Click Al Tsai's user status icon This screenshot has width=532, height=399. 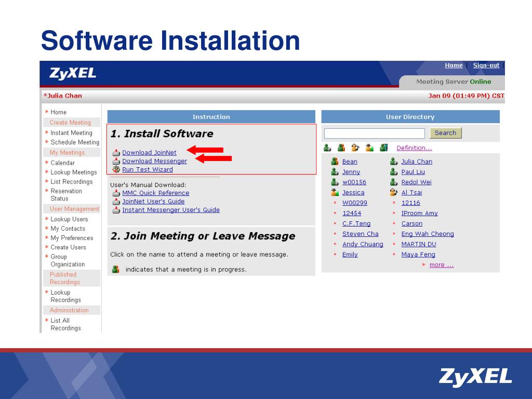click(x=394, y=192)
